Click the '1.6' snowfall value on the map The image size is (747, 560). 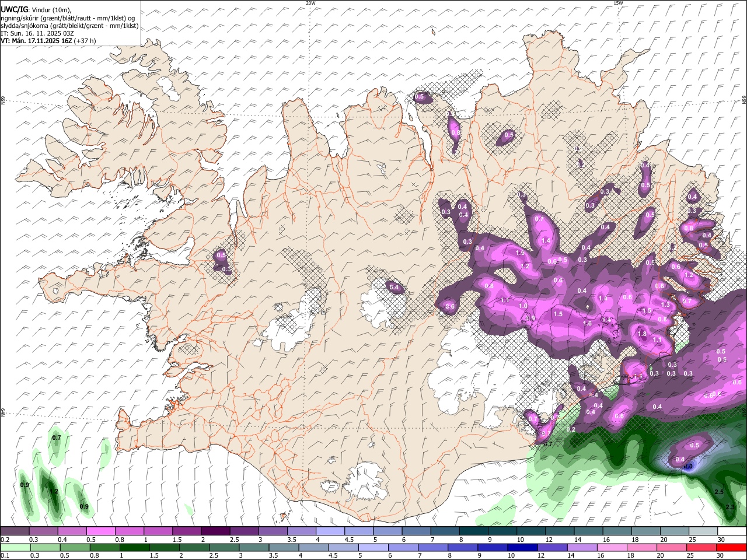click(x=587, y=323)
